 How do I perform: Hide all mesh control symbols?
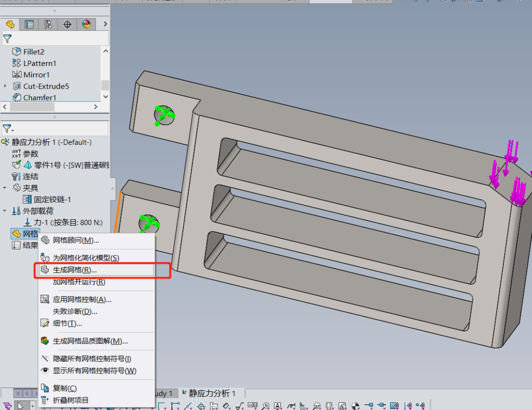point(92,359)
